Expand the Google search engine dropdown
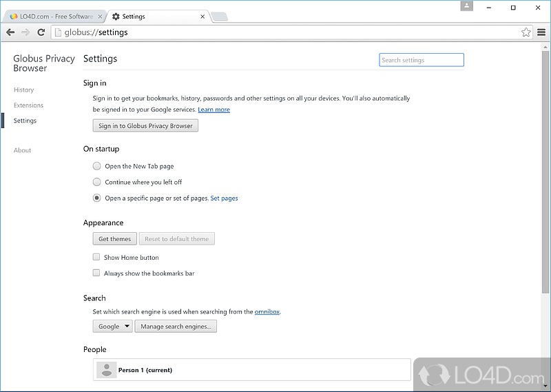551x392 pixels. pos(113,327)
